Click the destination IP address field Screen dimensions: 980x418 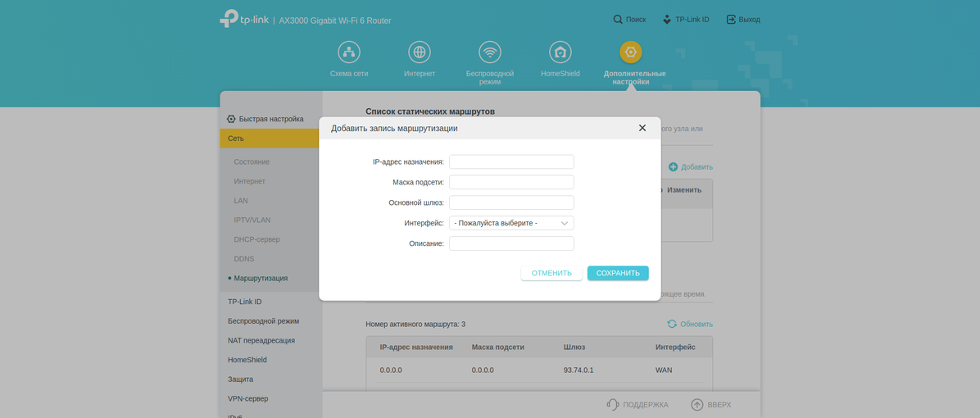pos(511,162)
